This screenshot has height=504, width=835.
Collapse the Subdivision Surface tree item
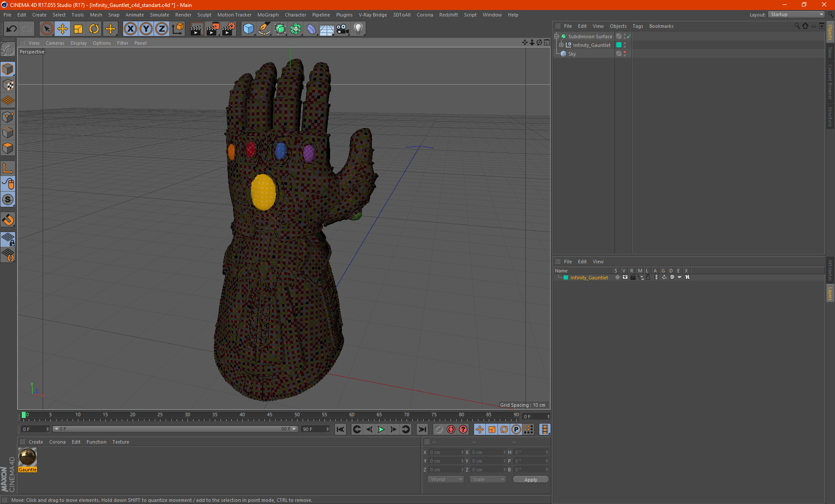pos(557,36)
